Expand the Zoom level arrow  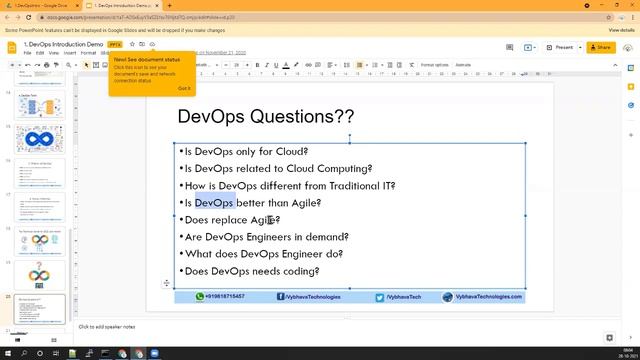[x=76, y=65]
